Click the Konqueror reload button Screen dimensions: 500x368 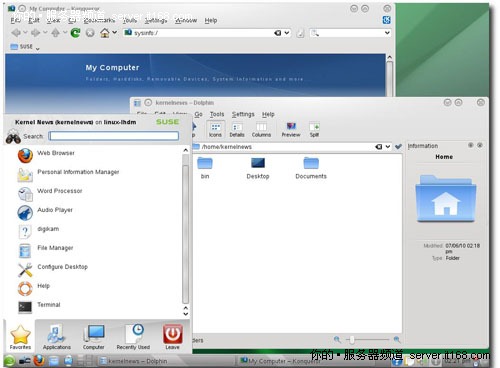point(76,33)
